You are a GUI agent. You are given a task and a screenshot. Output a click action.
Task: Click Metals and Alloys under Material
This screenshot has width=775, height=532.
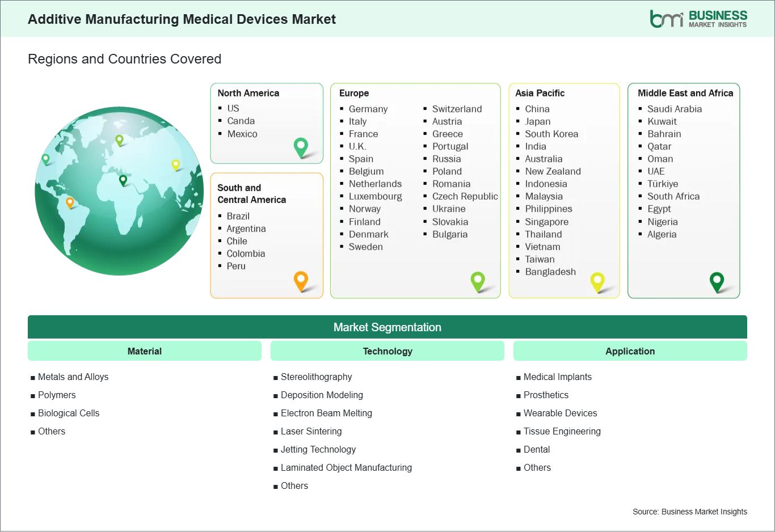click(x=73, y=377)
